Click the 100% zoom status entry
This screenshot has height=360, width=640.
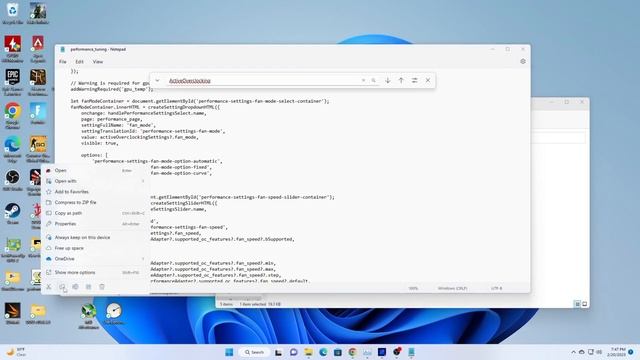click(413, 288)
